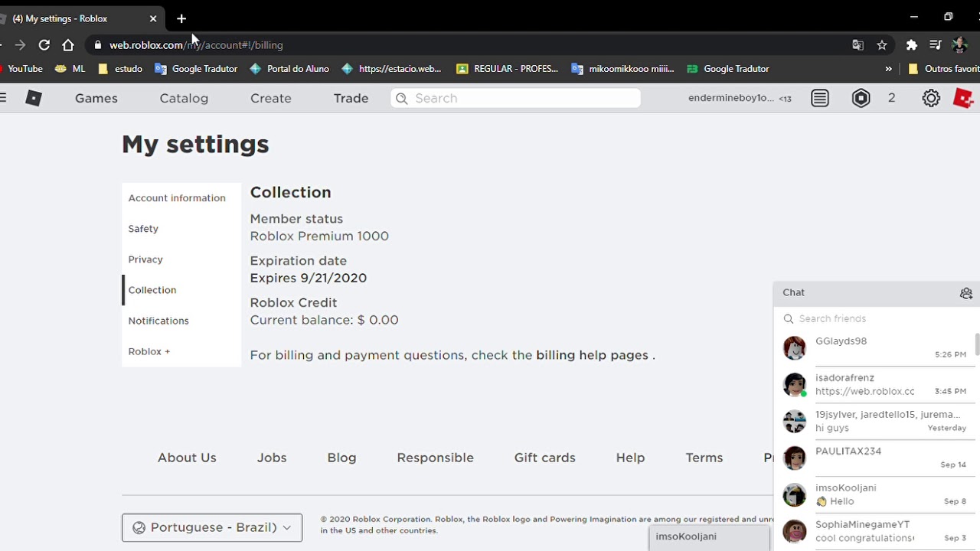Select Account information settings tab
The width and height of the screenshot is (980, 551).
click(181, 198)
